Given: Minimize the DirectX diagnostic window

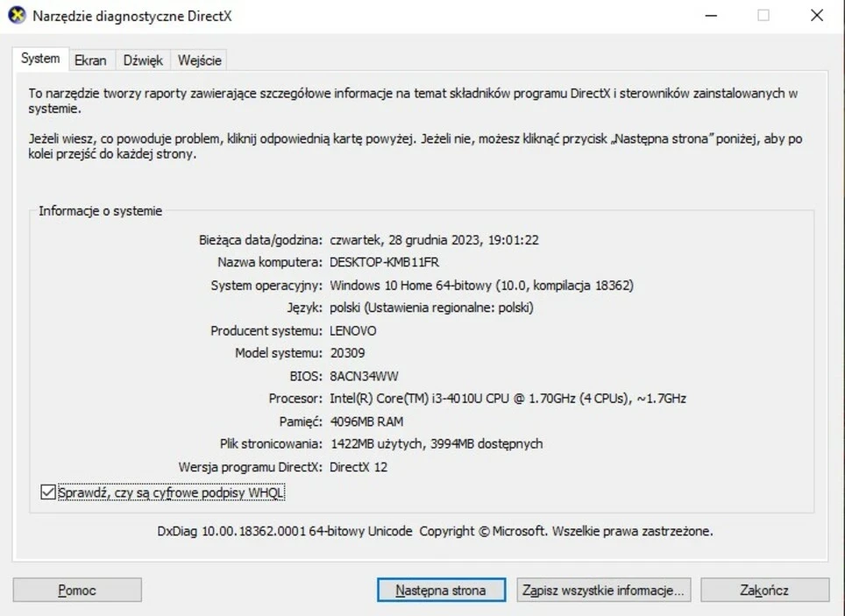Looking at the screenshot, I should [x=712, y=16].
